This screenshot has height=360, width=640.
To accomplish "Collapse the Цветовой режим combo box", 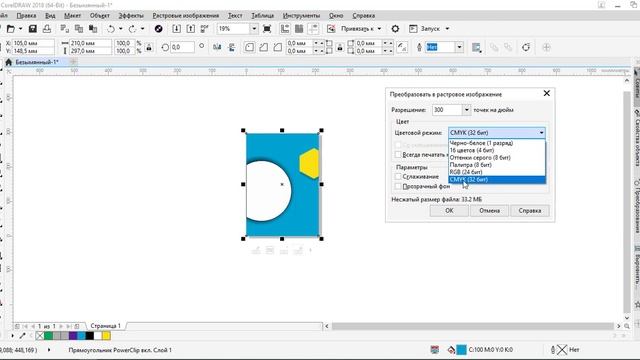I will (x=541, y=133).
